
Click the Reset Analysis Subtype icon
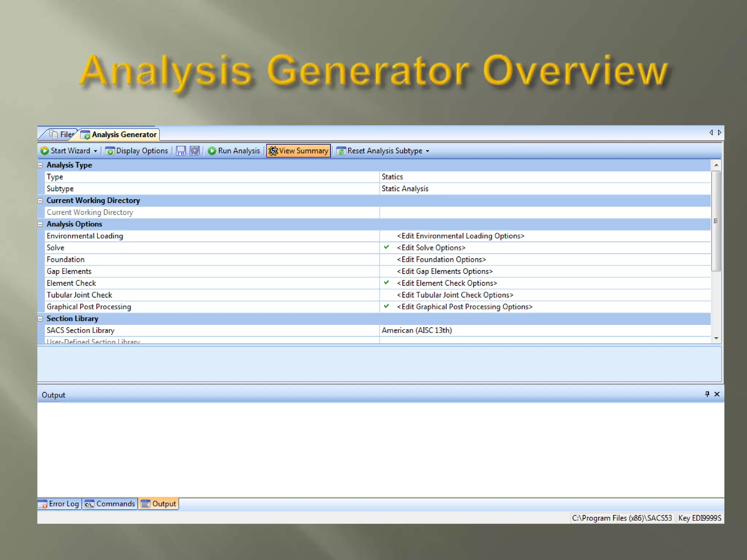[x=341, y=151]
